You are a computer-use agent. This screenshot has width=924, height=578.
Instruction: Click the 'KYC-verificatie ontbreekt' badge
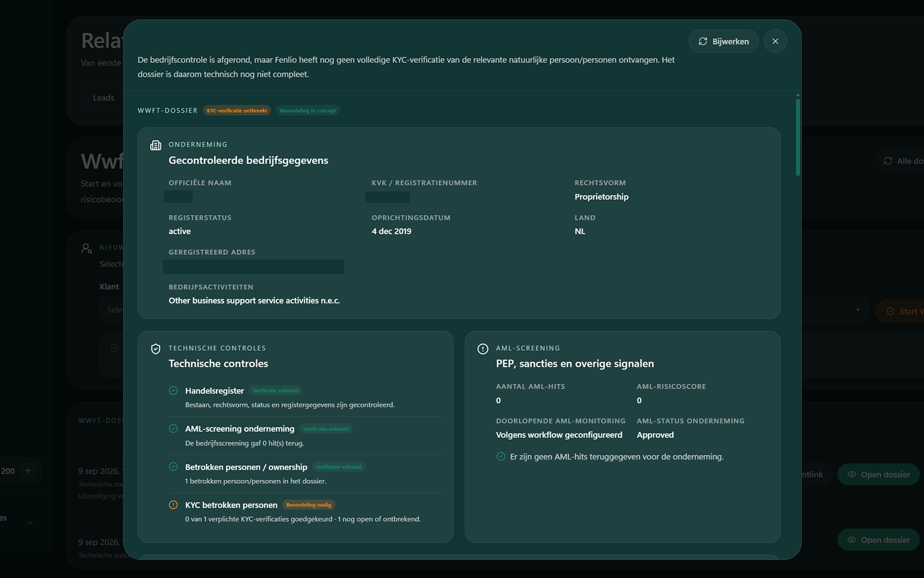coord(237,110)
